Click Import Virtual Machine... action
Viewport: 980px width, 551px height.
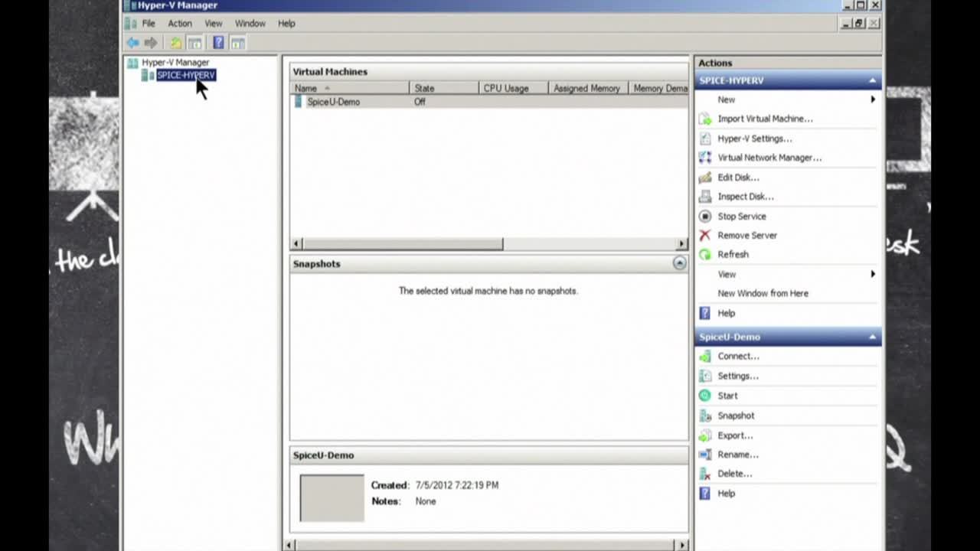(765, 119)
